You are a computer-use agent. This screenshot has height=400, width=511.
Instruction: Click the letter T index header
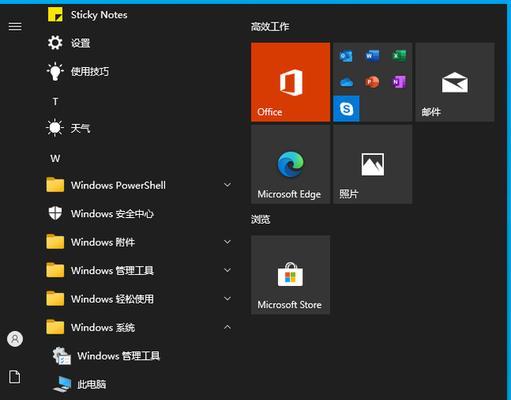coord(55,101)
